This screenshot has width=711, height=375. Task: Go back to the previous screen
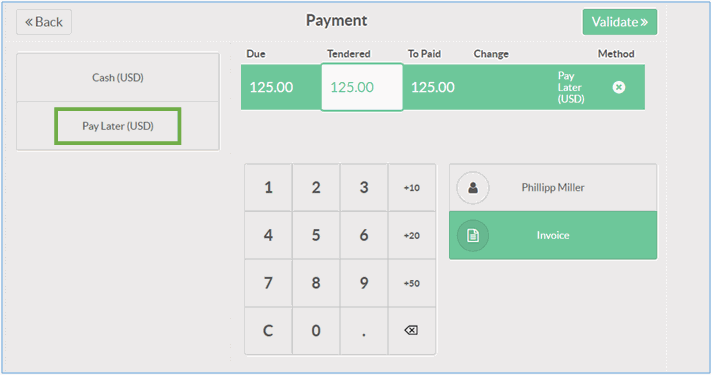pos(44,22)
